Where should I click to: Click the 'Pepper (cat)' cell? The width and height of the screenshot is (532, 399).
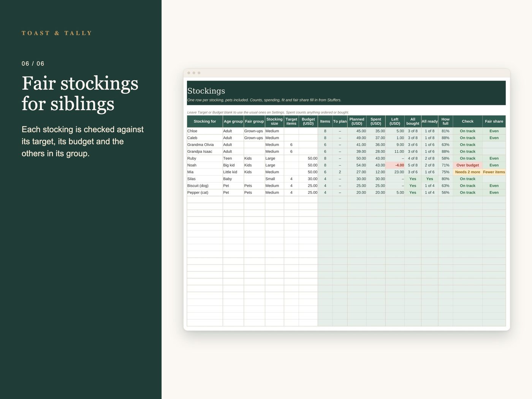pos(205,193)
